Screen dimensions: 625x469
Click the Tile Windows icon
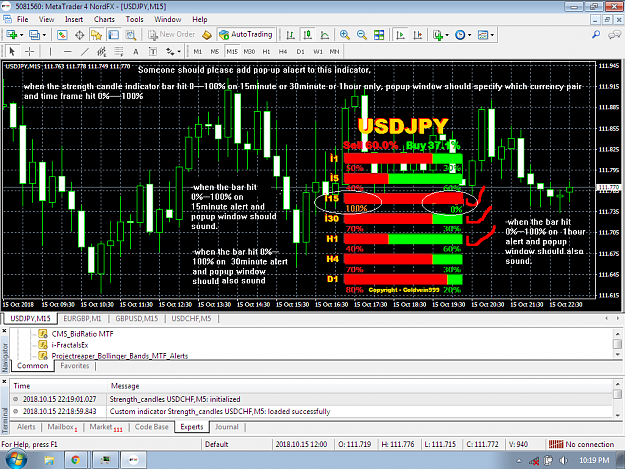click(x=379, y=35)
